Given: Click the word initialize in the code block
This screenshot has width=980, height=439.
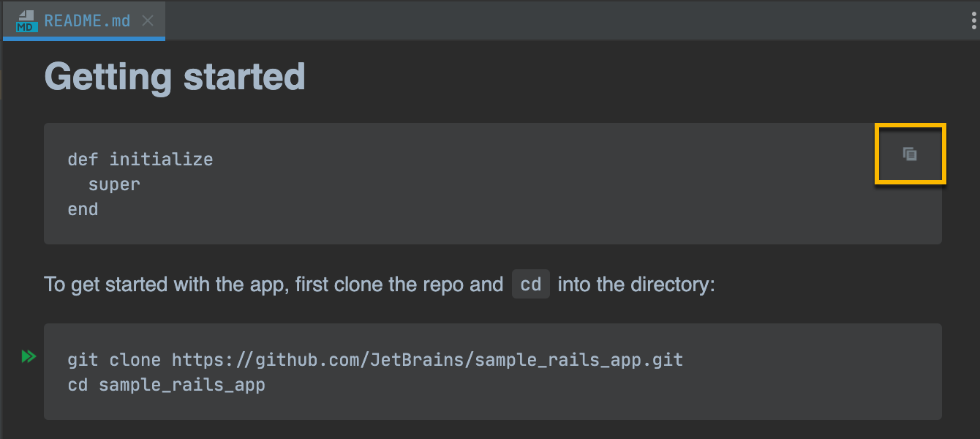Looking at the screenshot, I should point(161,160).
